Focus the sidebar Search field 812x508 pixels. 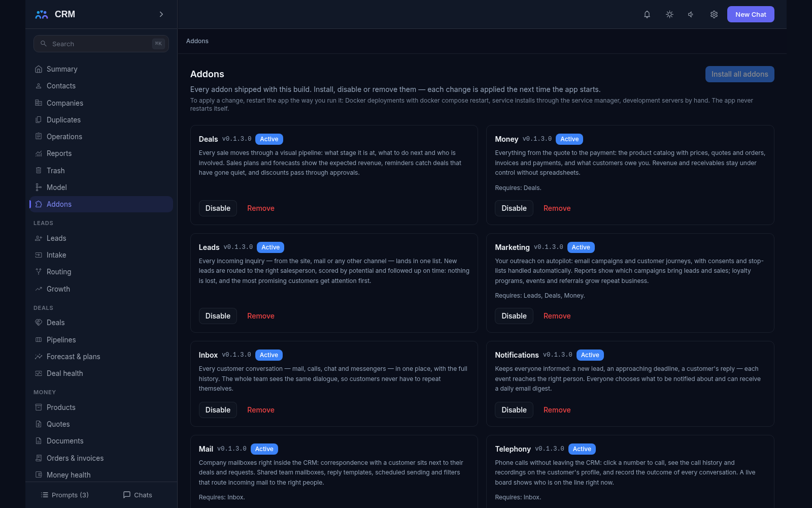[x=101, y=44]
